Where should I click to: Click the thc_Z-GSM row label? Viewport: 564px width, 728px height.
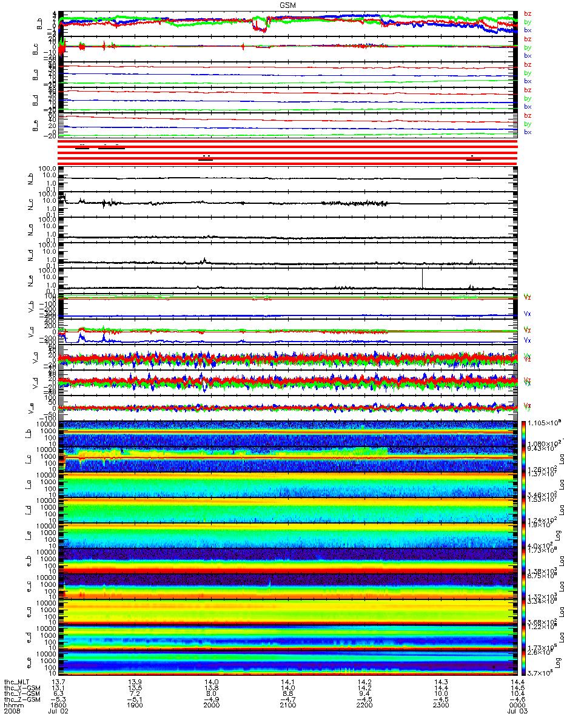point(22,701)
